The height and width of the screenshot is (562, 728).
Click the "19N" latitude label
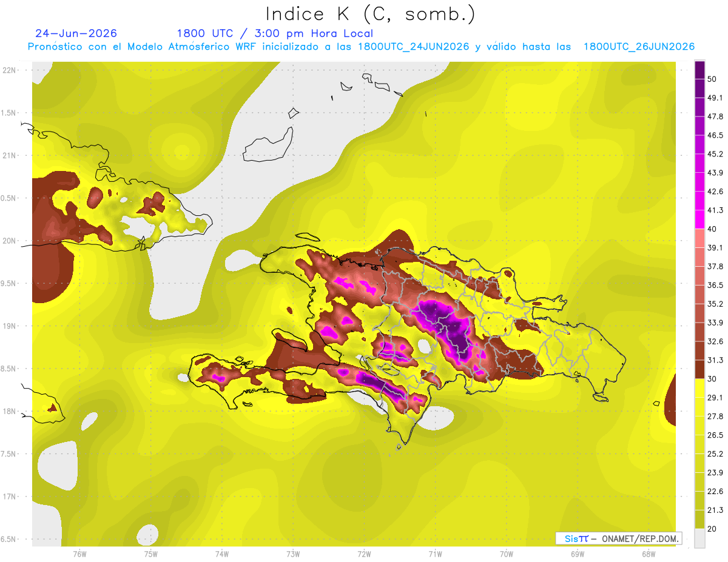pos(8,326)
